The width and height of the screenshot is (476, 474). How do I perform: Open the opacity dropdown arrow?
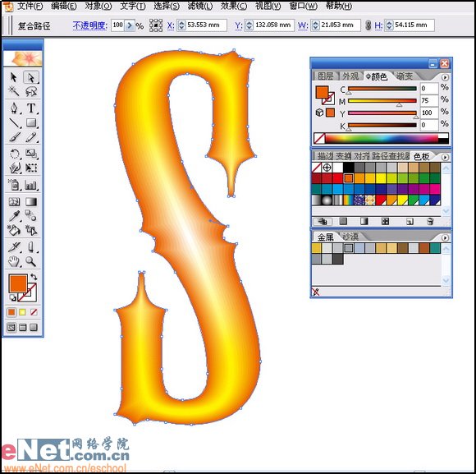tap(130, 25)
